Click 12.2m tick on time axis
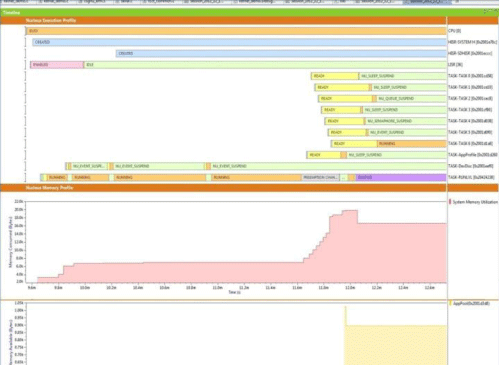 point(377,288)
